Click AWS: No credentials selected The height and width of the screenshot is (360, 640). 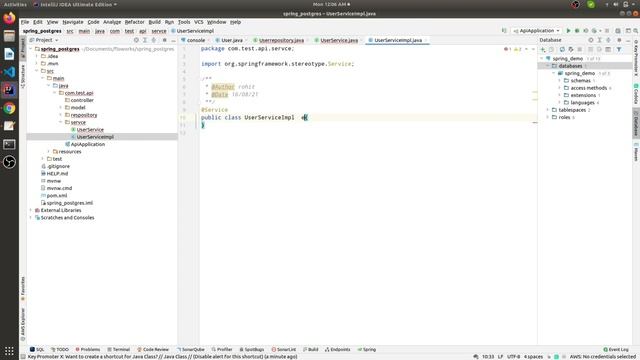pyautogui.click(x=603, y=356)
